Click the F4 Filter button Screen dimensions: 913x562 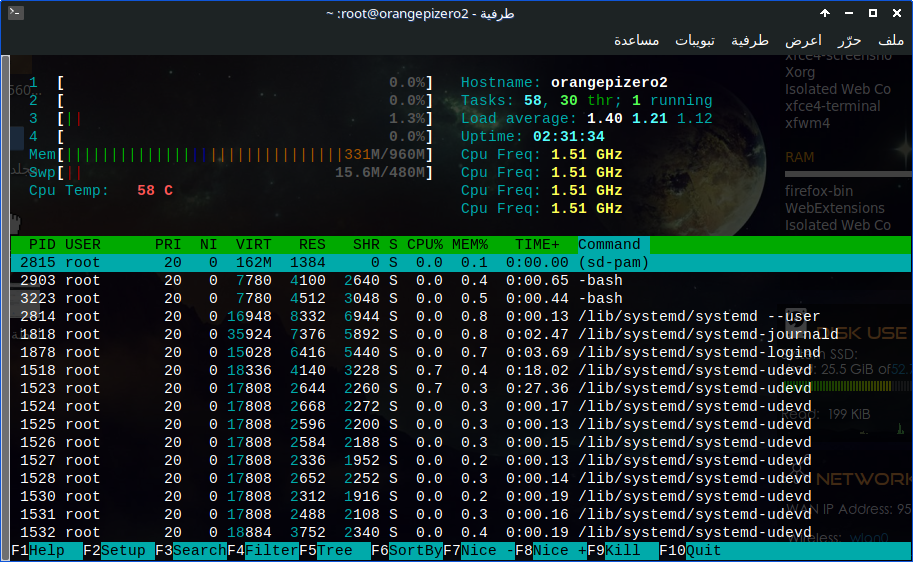271,551
